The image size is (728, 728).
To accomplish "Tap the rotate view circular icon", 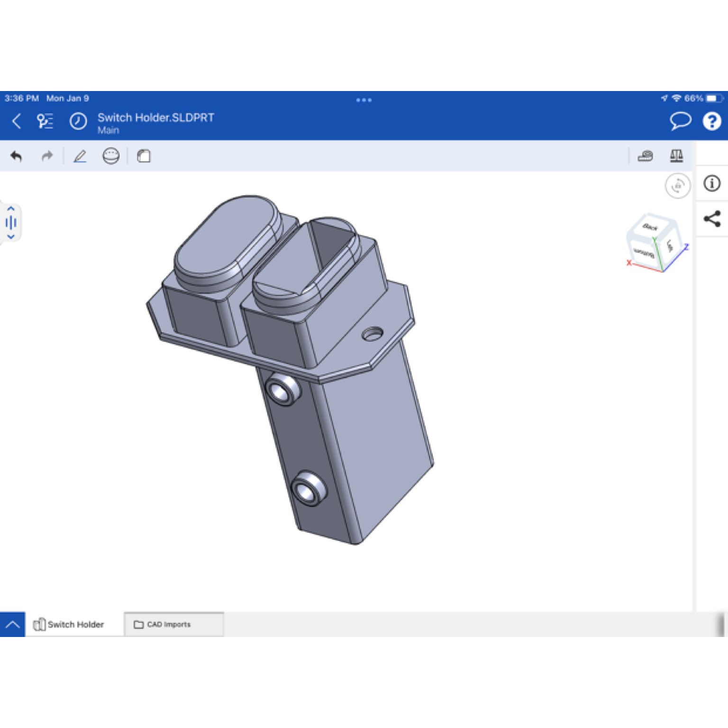I will click(678, 185).
